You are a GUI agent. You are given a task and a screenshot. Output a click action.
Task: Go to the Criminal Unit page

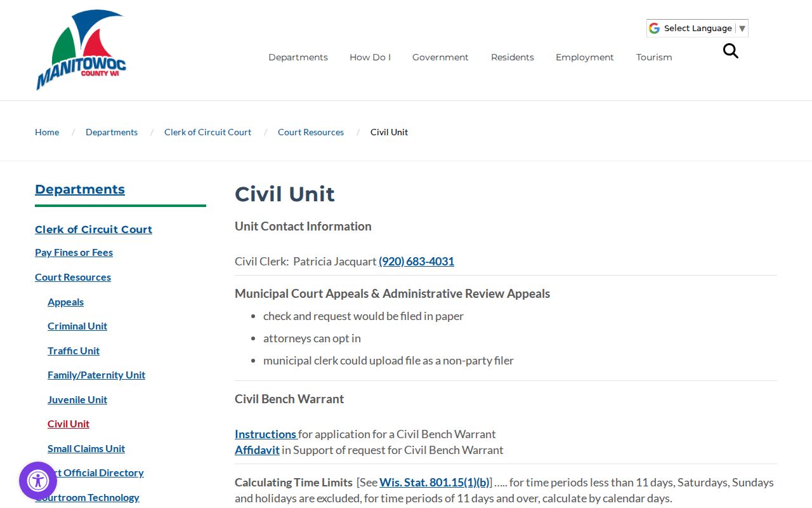(x=77, y=326)
